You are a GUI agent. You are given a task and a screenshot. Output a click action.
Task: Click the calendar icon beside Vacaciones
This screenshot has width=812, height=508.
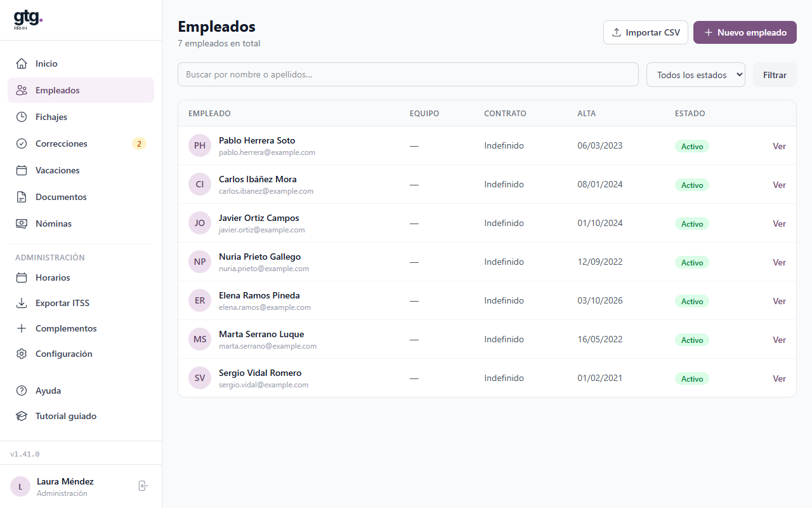click(x=22, y=170)
